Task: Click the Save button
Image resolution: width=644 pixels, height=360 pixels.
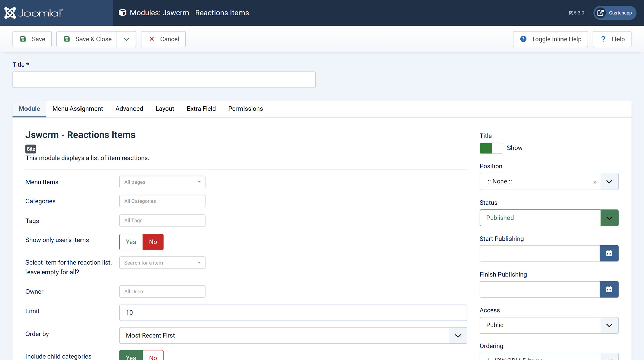Action: pyautogui.click(x=32, y=39)
